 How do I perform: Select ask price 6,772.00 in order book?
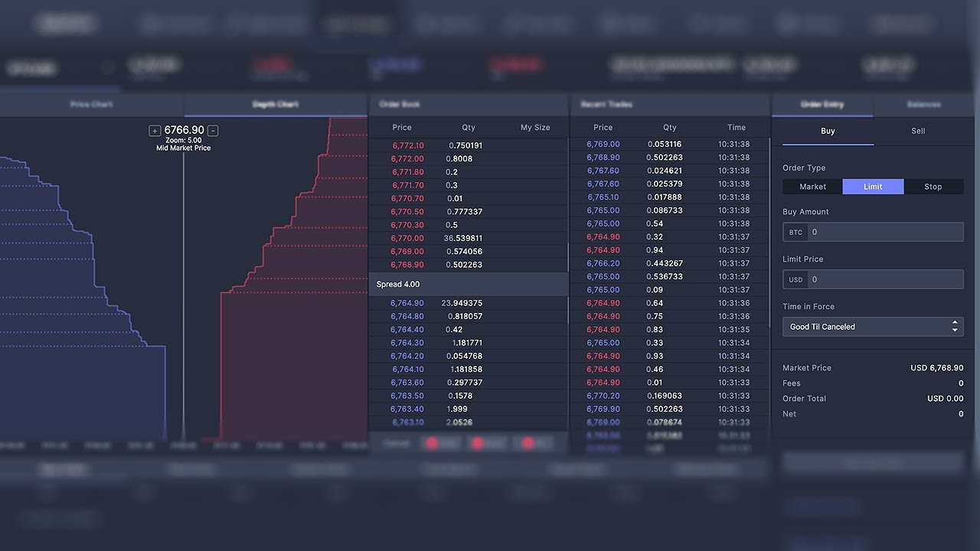tap(407, 159)
